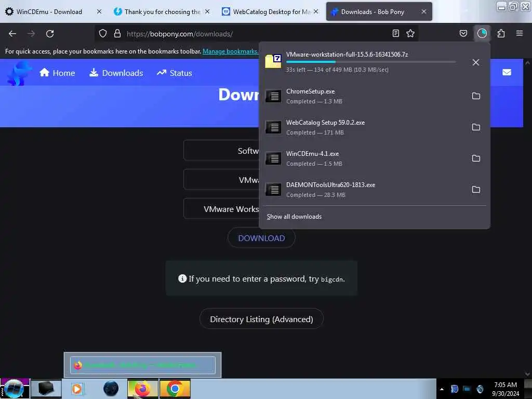Go back using the browser back arrow
The height and width of the screenshot is (399, 532).
click(12, 34)
